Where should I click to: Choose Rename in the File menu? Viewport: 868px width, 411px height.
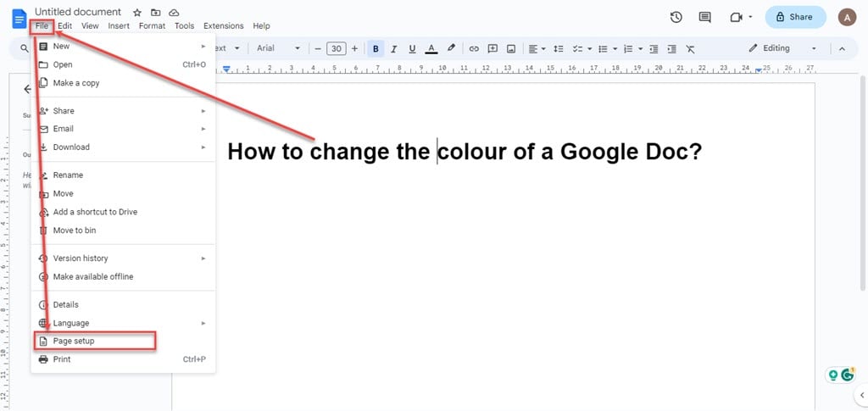tap(123, 175)
